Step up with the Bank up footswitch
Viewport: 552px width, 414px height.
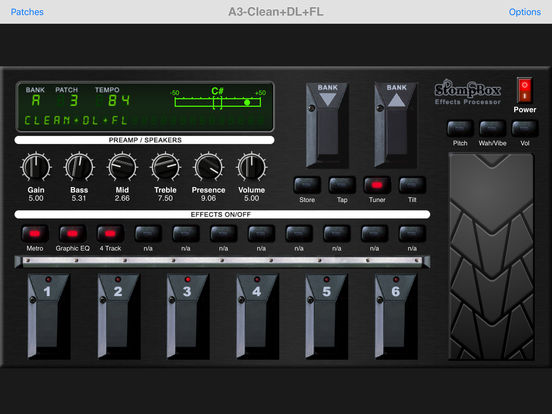(x=396, y=125)
